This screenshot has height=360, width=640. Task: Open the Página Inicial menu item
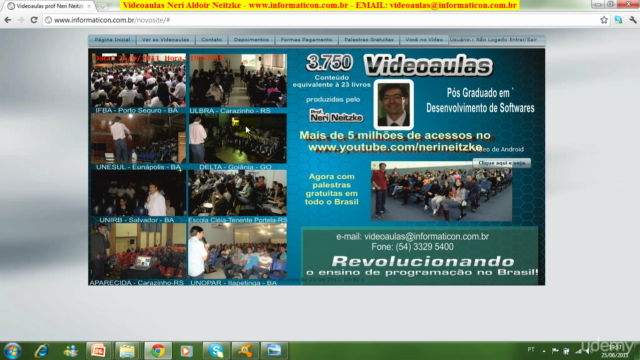point(112,40)
